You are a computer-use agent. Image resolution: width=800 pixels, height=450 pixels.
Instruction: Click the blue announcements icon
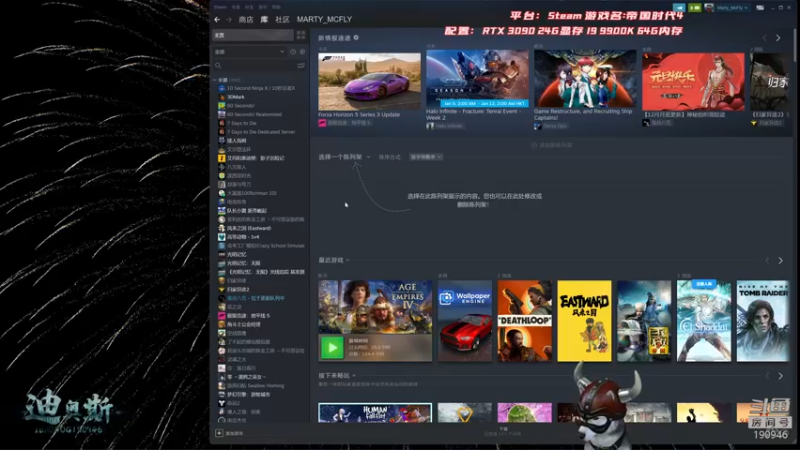(x=679, y=8)
